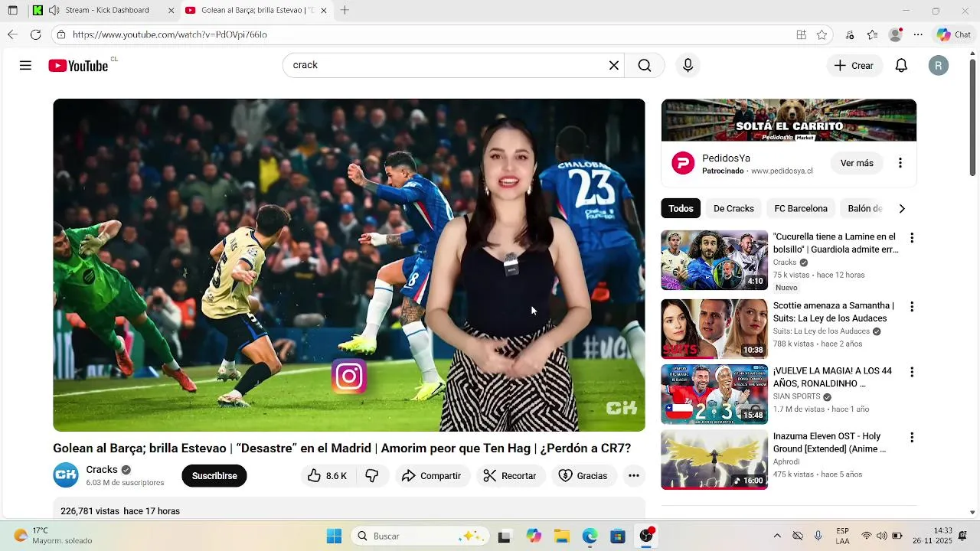Open the Ronaldinho video thumbnail
The width and height of the screenshot is (980, 551).
[x=714, y=394]
